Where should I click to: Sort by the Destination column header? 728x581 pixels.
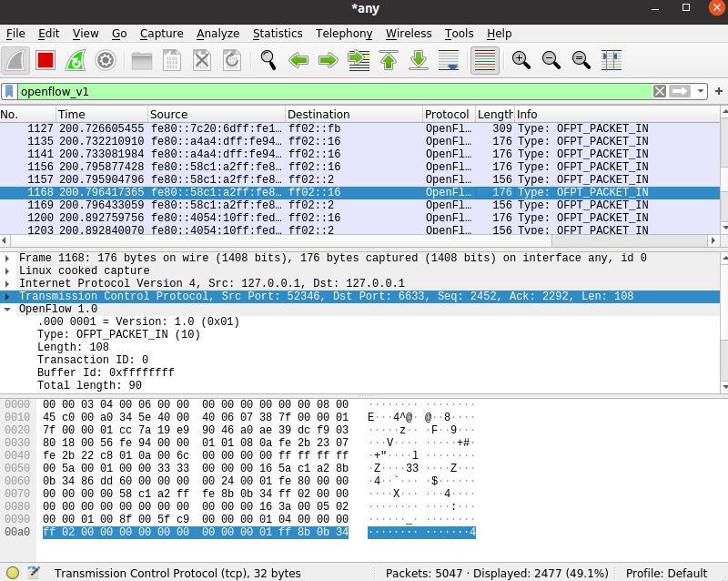[x=354, y=115]
